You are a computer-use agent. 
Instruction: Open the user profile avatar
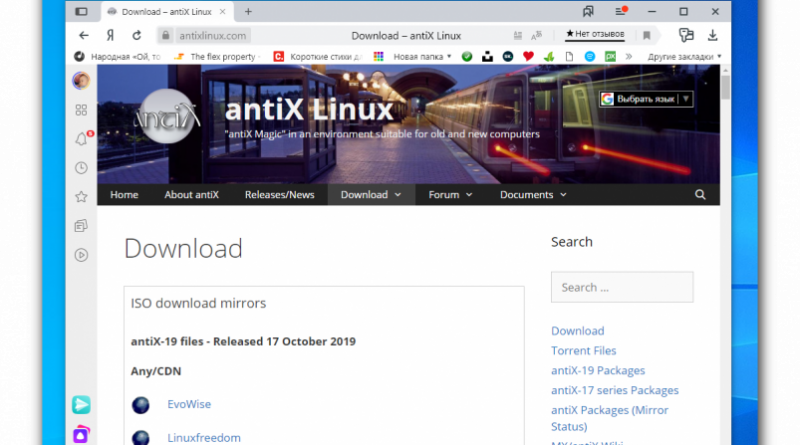[x=81, y=80]
